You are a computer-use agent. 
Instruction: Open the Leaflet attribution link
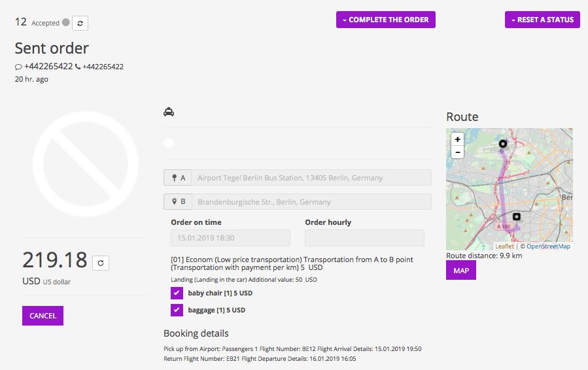(504, 246)
